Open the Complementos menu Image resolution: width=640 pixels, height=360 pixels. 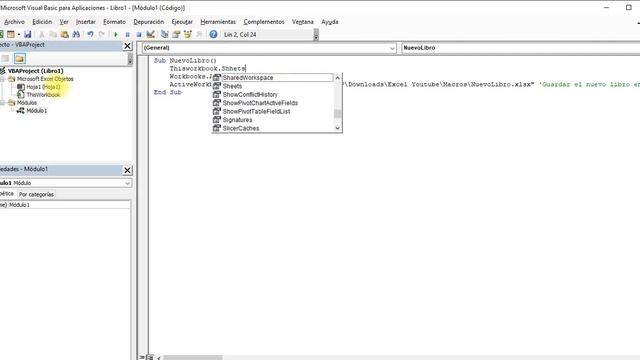pos(264,22)
